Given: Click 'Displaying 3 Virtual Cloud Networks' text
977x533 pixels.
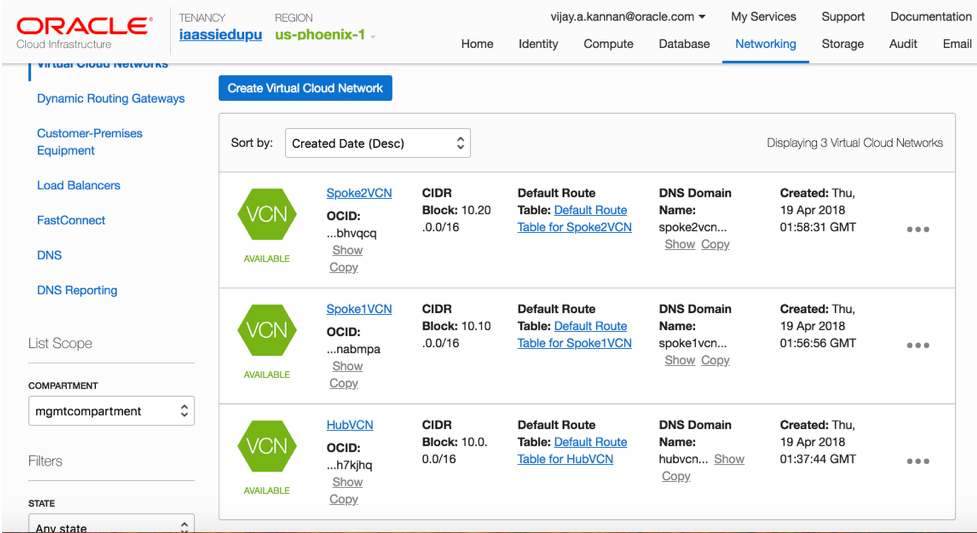Looking at the screenshot, I should click(x=855, y=143).
